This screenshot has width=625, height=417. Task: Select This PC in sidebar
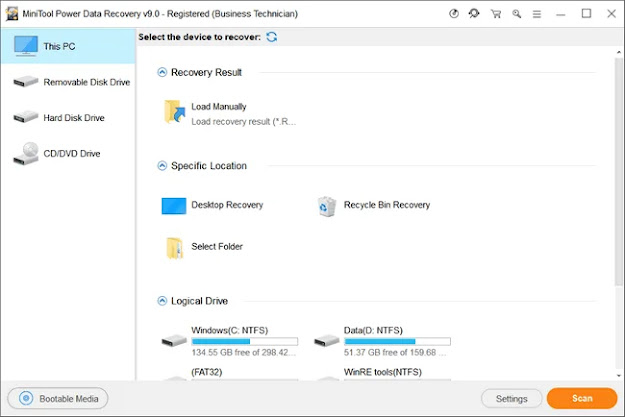click(x=68, y=46)
